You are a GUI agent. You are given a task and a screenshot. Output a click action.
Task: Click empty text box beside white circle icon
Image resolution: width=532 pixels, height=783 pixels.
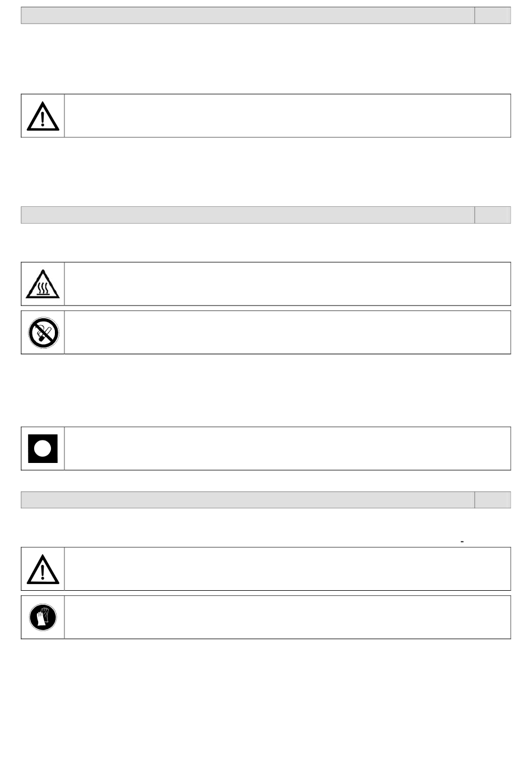tap(287, 448)
